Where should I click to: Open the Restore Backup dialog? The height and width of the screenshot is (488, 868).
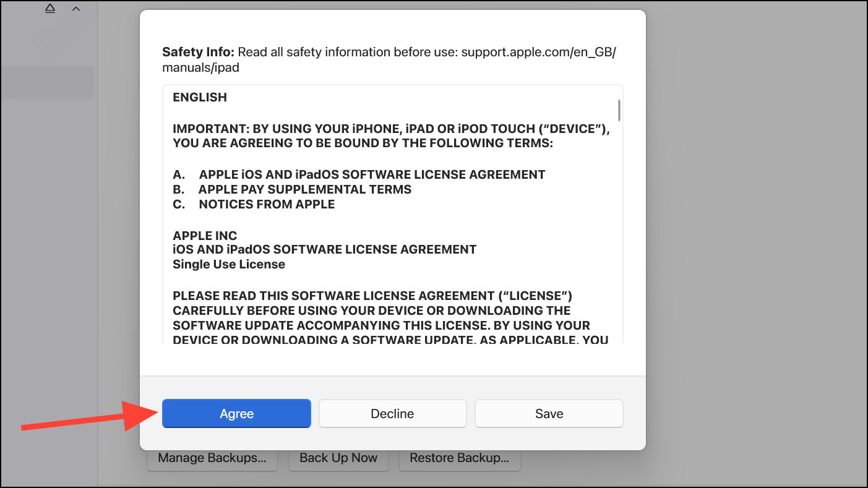[x=460, y=458]
